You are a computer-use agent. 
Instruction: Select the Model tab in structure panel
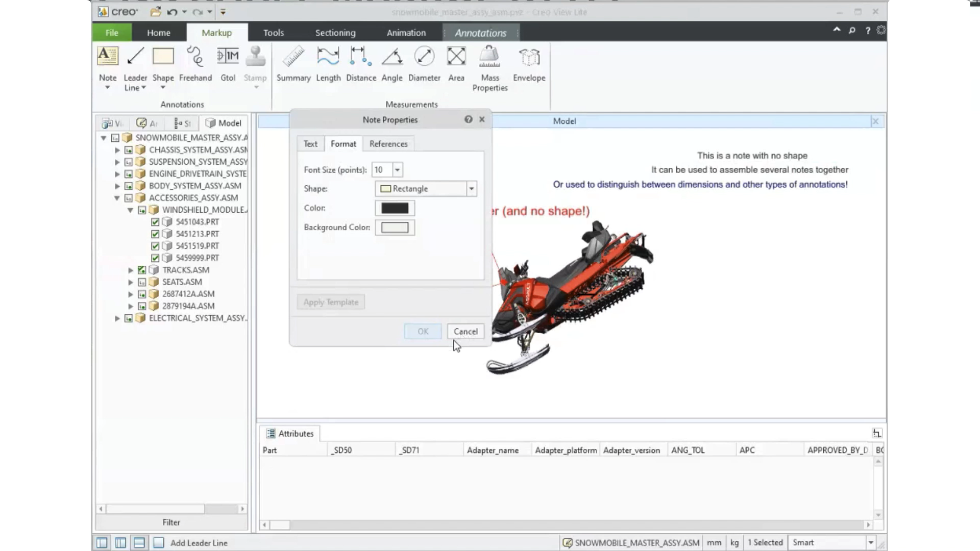pos(224,123)
